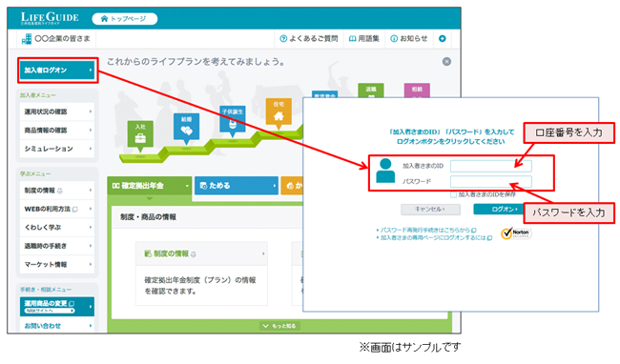Select the 入社 briefcase life event icon

[140, 135]
